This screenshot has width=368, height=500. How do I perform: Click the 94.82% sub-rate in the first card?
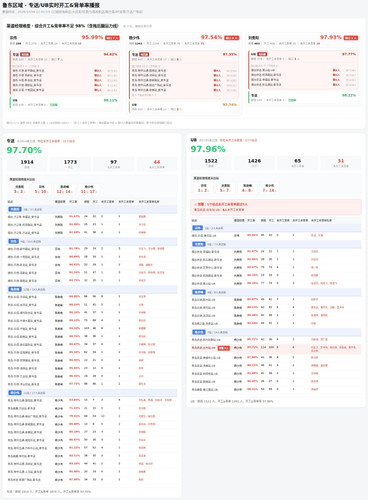click(x=111, y=54)
